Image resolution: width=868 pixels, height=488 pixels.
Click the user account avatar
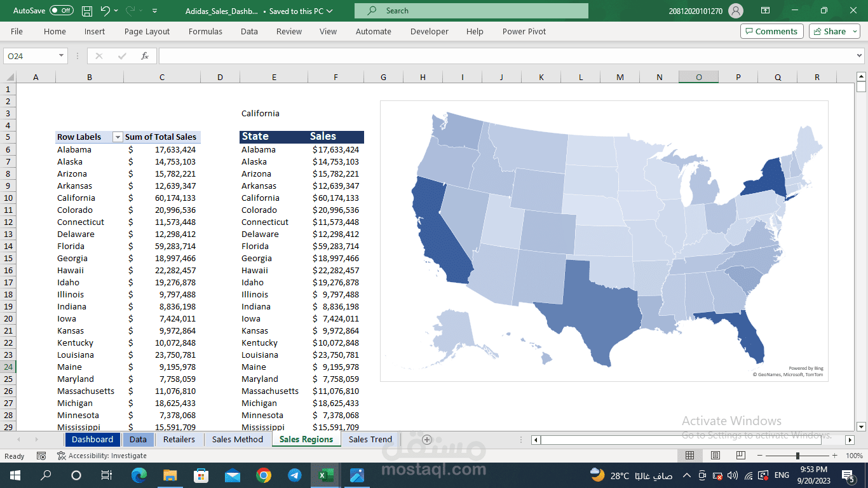coord(736,11)
